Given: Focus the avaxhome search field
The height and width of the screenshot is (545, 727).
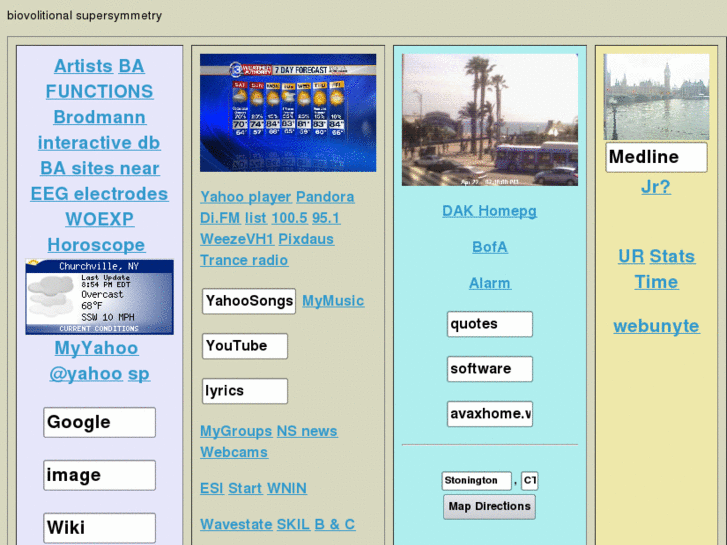Looking at the screenshot, I should 490,414.
